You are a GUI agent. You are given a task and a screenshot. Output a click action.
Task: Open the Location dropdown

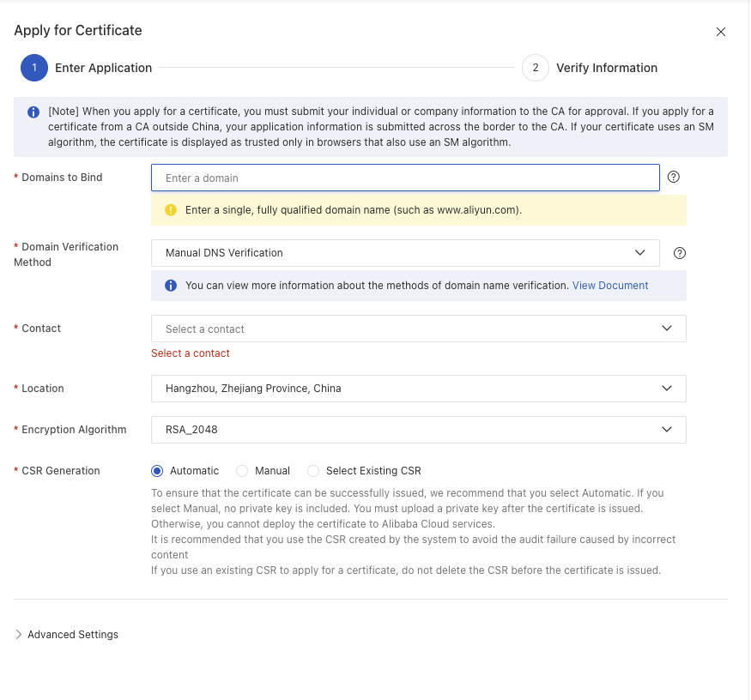pos(419,389)
